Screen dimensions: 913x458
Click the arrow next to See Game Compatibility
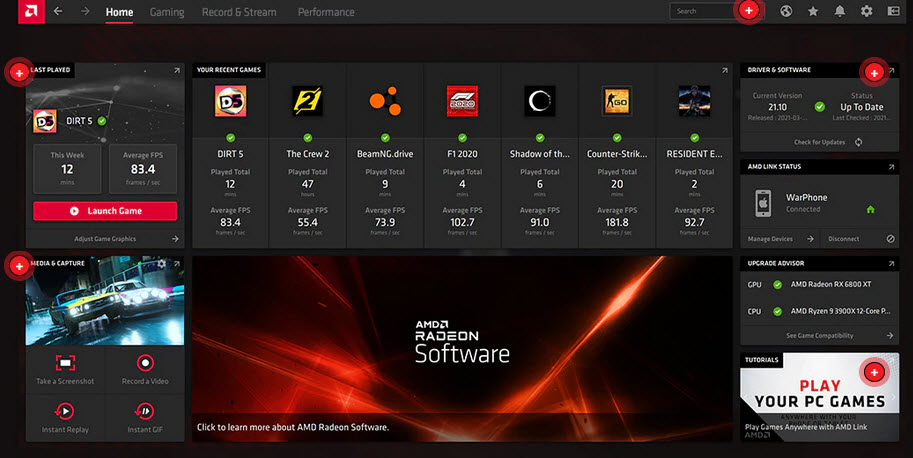(890, 335)
